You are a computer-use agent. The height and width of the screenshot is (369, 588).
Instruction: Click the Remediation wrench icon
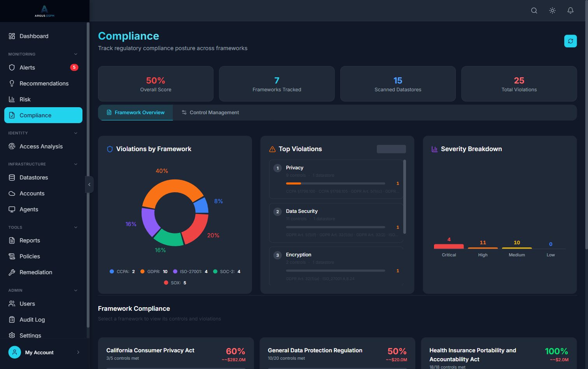[12, 272]
